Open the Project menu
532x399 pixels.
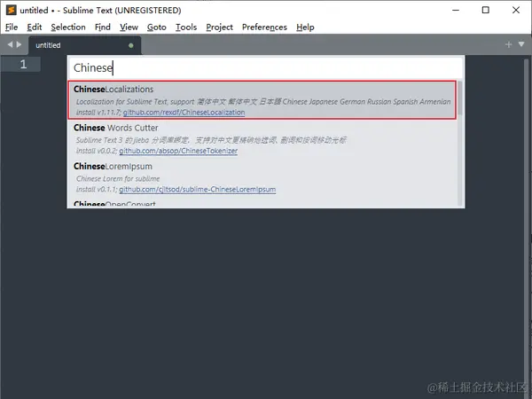point(219,27)
